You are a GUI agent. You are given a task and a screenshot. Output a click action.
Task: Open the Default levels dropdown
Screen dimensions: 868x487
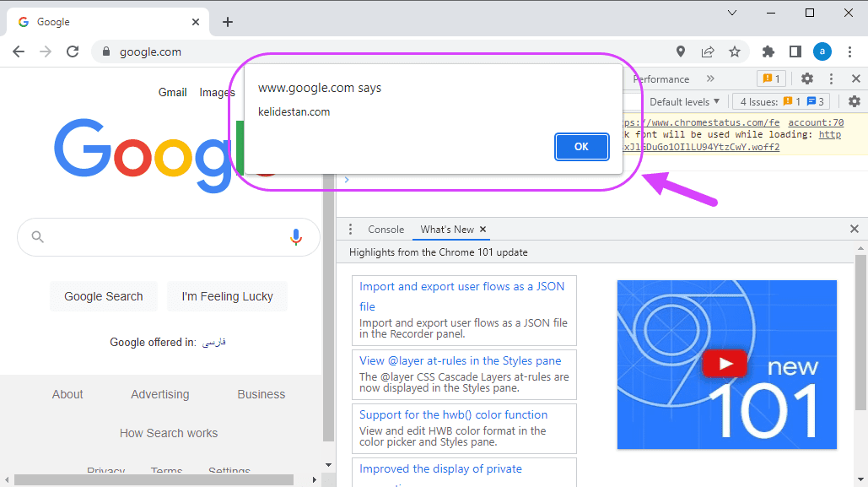[x=684, y=102]
